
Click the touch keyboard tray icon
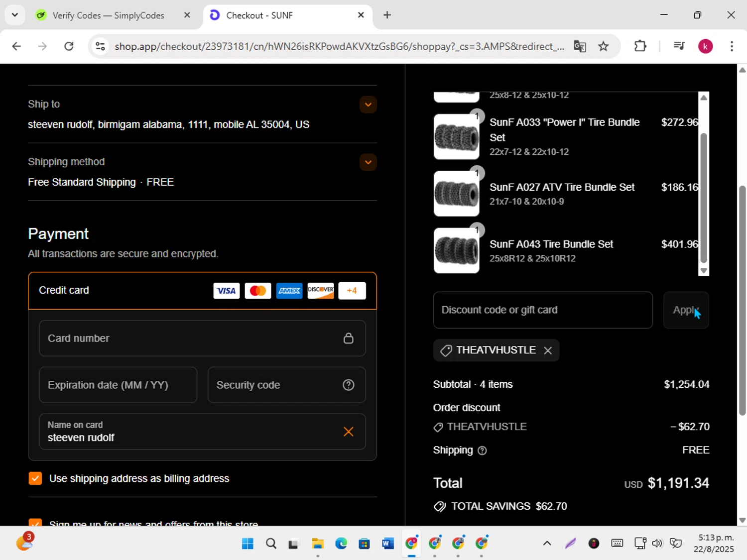[x=617, y=544]
